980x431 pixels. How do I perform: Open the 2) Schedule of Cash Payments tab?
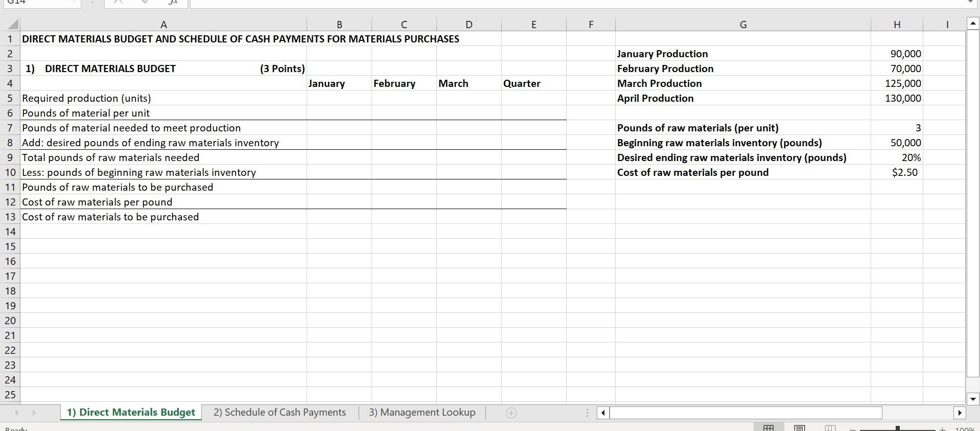279,413
